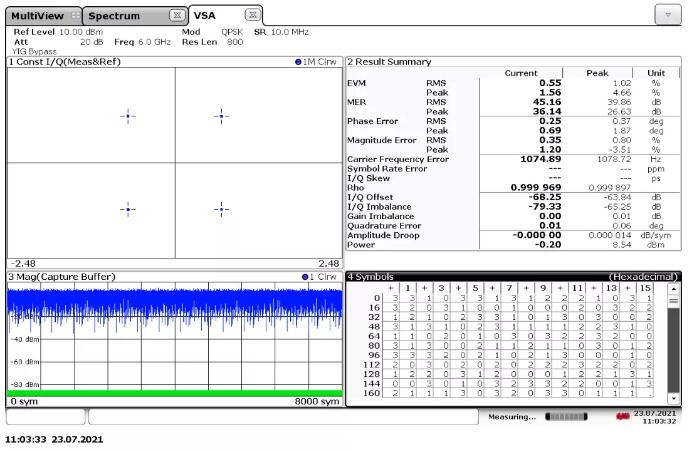Click the -2.48 axis label in constellation
The width and height of the screenshot is (689, 451).
click(22, 264)
